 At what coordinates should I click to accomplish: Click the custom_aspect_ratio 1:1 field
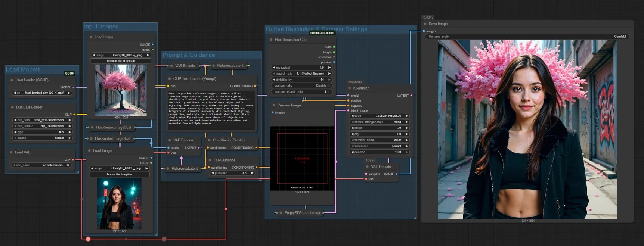(301, 91)
